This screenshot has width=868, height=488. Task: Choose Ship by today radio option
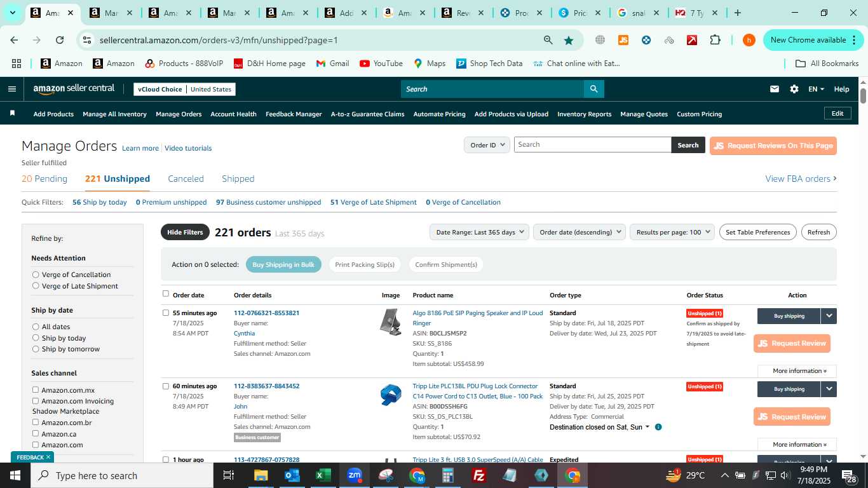tap(36, 338)
